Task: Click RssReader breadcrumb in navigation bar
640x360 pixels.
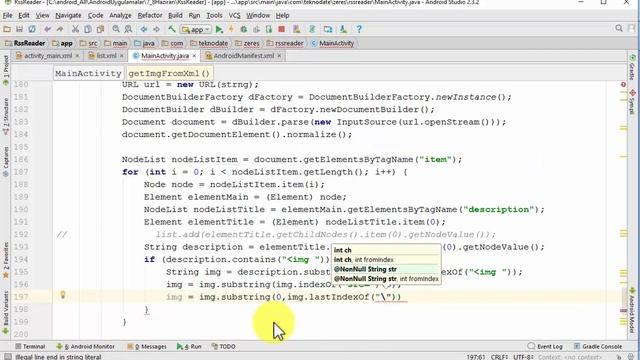Action: 25,43
